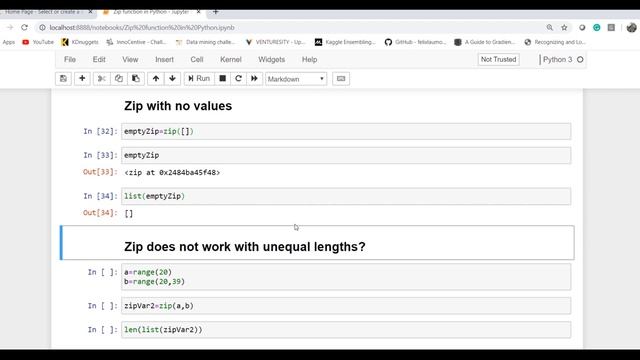Cut selected cells with the scissors icon
Image resolution: width=640 pixels, height=360 pixels.
(x=102, y=79)
